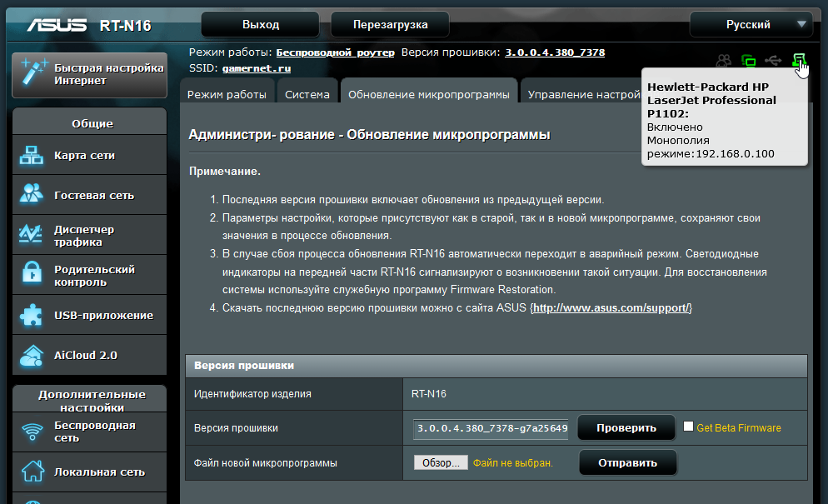Click the Wireless network Wi-Fi icon
The image size is (828, 504).
[32, 432]
